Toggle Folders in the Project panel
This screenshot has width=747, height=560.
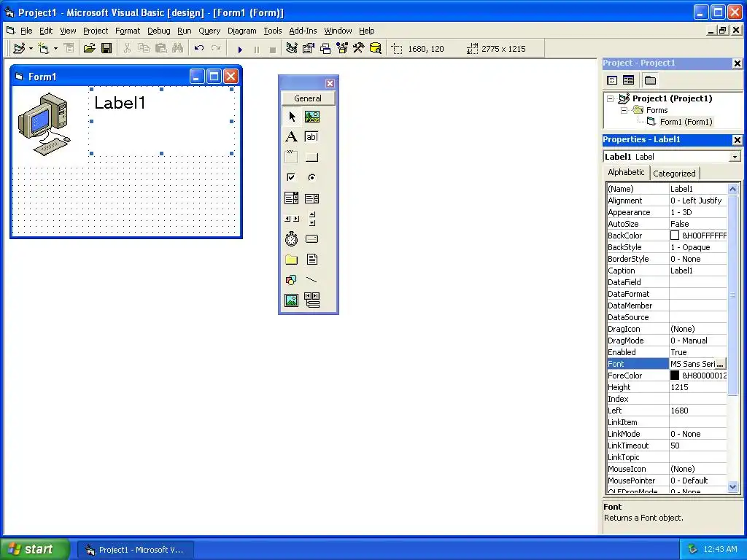click(650, 80)
